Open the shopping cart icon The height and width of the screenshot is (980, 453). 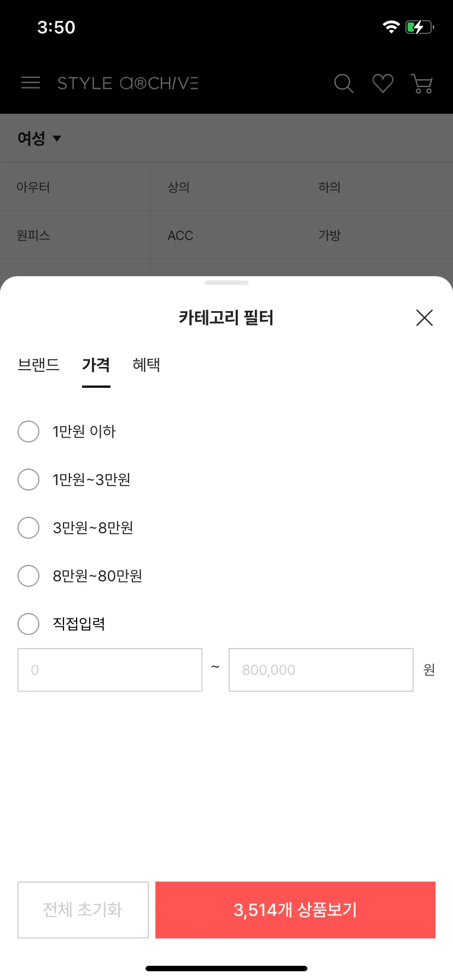tap(422, 84)
